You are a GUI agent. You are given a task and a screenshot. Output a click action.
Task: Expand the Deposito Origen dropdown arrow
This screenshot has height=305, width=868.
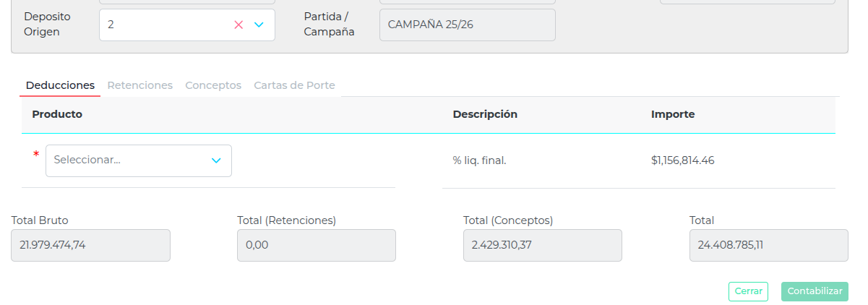[259, 25]
